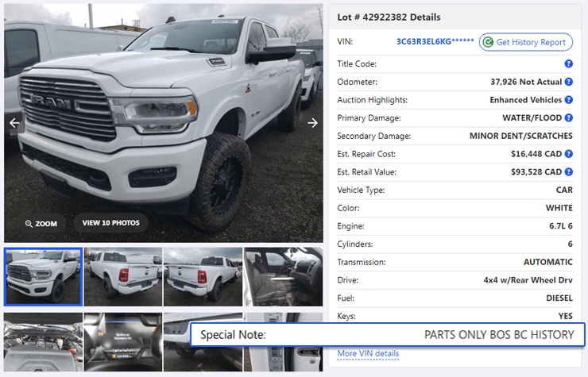Advance to next photo with right arrow

tap(312, 122)
